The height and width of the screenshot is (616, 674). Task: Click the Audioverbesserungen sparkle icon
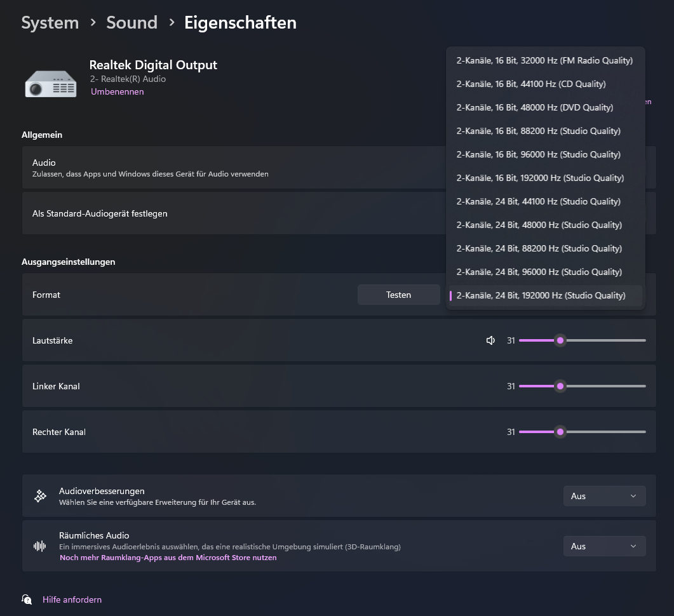tap(40, 496)
